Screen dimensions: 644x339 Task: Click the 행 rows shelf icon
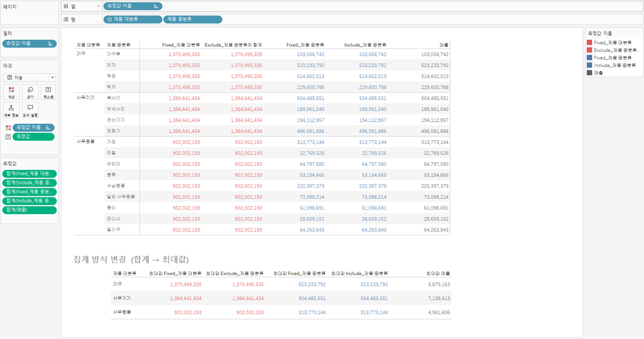click(x=66, y=19)
